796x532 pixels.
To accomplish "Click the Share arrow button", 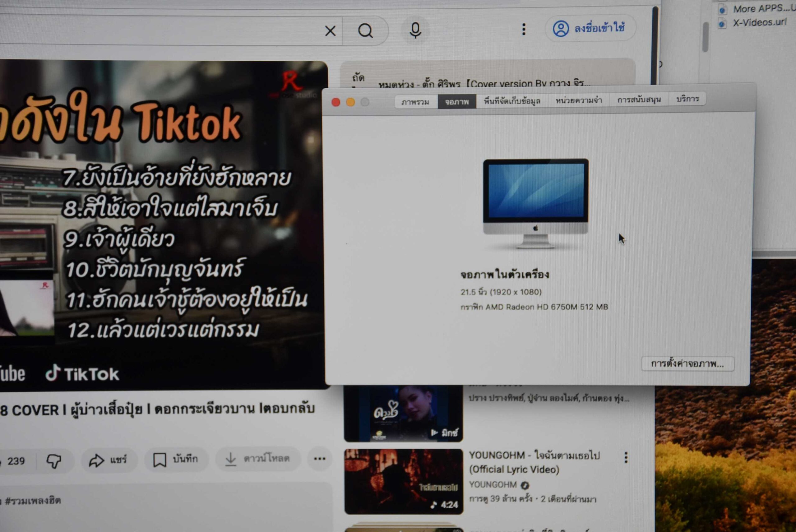I will (x=108, y=460).
